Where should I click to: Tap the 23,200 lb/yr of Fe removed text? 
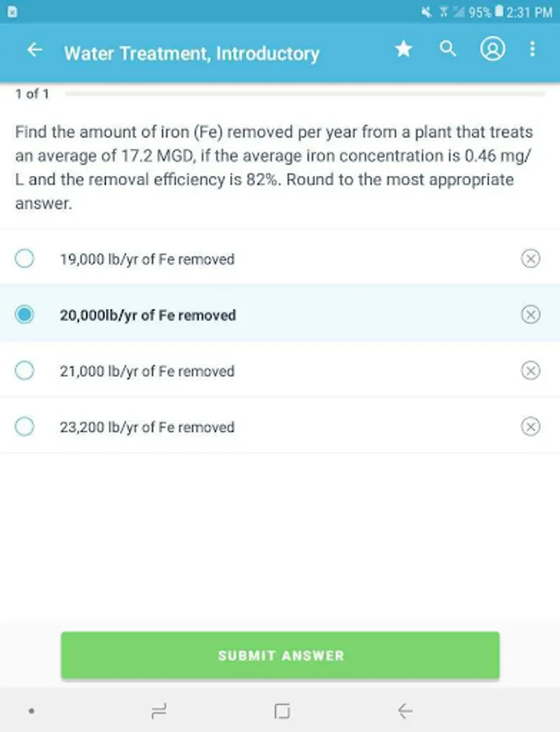click(x=147, y=427)
